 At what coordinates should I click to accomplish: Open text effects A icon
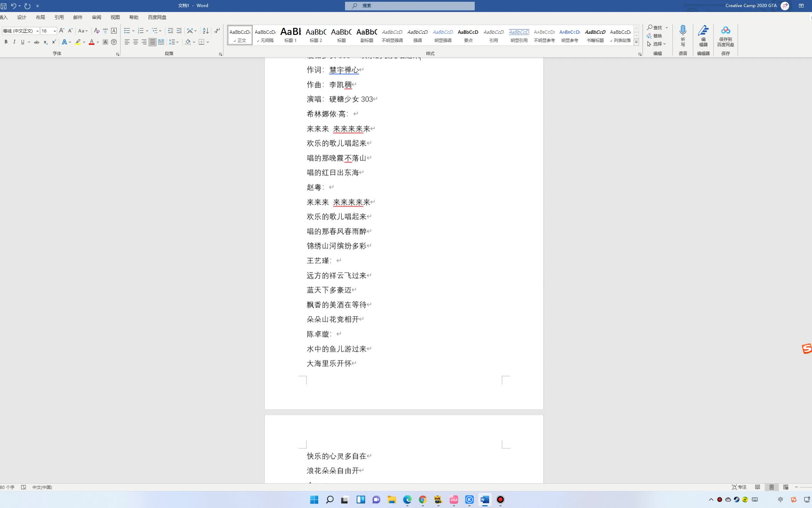[x=64, y=42]
